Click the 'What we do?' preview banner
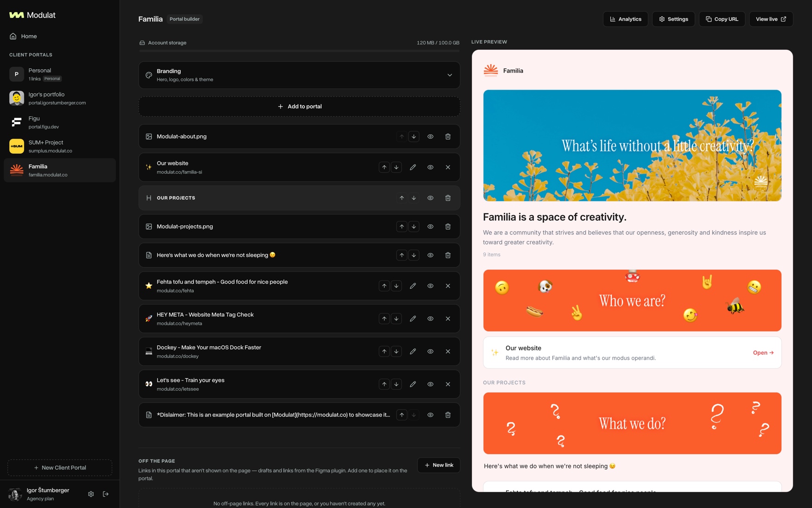The height and width of the screenshot is (508, 812). pos(632,423)
